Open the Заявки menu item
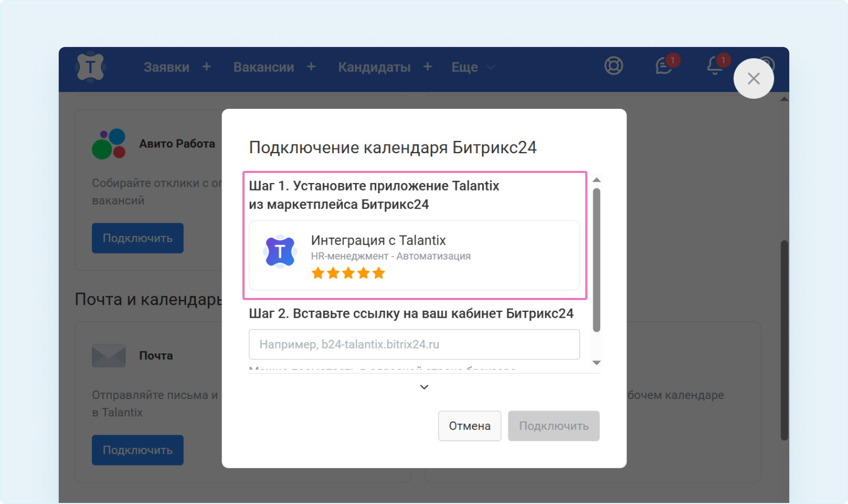 [167, 67]
